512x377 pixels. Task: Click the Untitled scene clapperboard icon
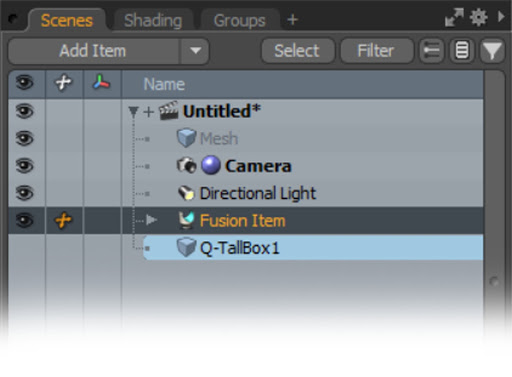168,111
